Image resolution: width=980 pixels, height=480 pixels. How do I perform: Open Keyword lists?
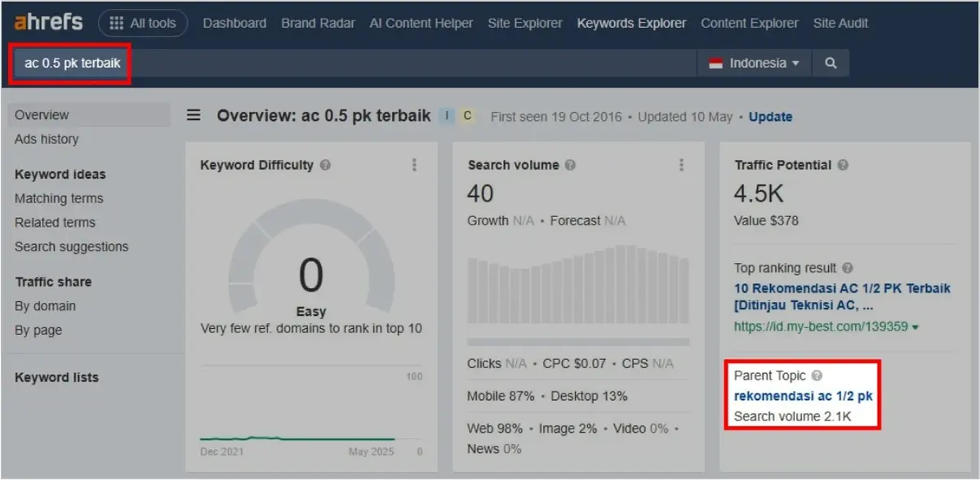coord(56,377)
